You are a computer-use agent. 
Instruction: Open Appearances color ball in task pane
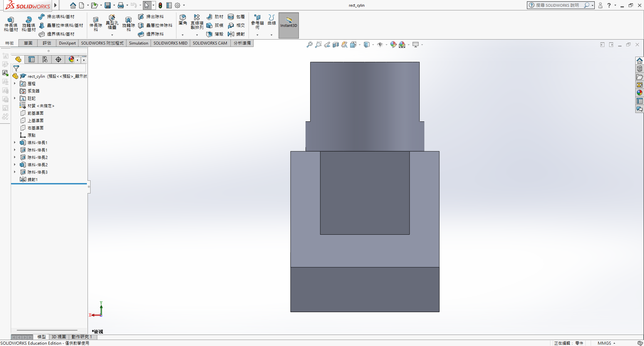pos(640,93)
